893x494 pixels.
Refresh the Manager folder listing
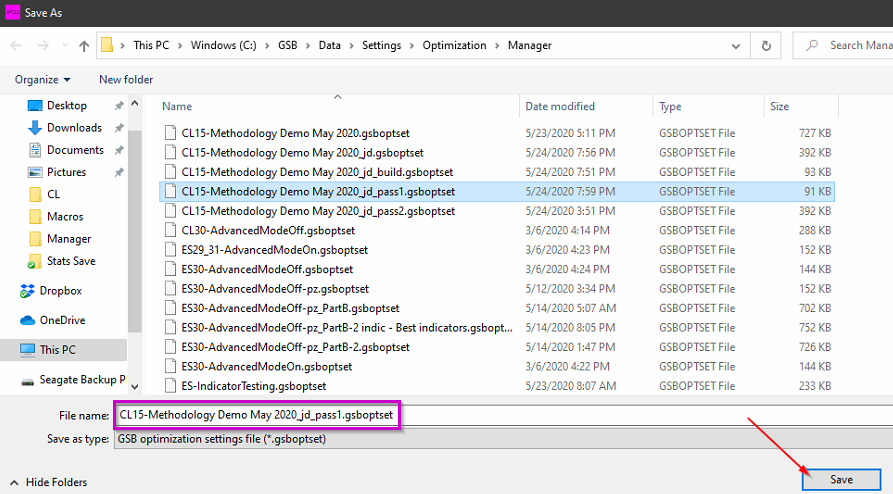[766, 45]
